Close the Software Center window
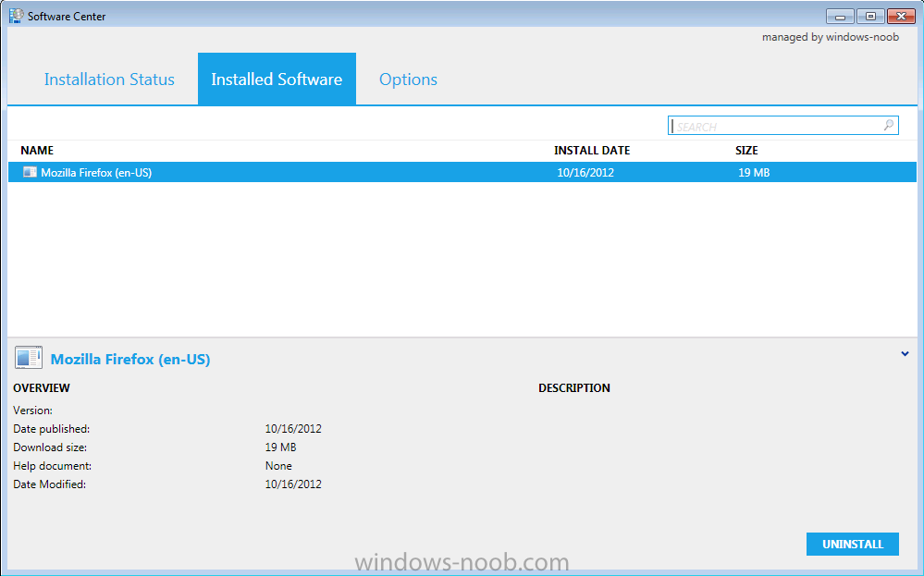This screenshot has width=924, height=576. [x=901, y=17]
